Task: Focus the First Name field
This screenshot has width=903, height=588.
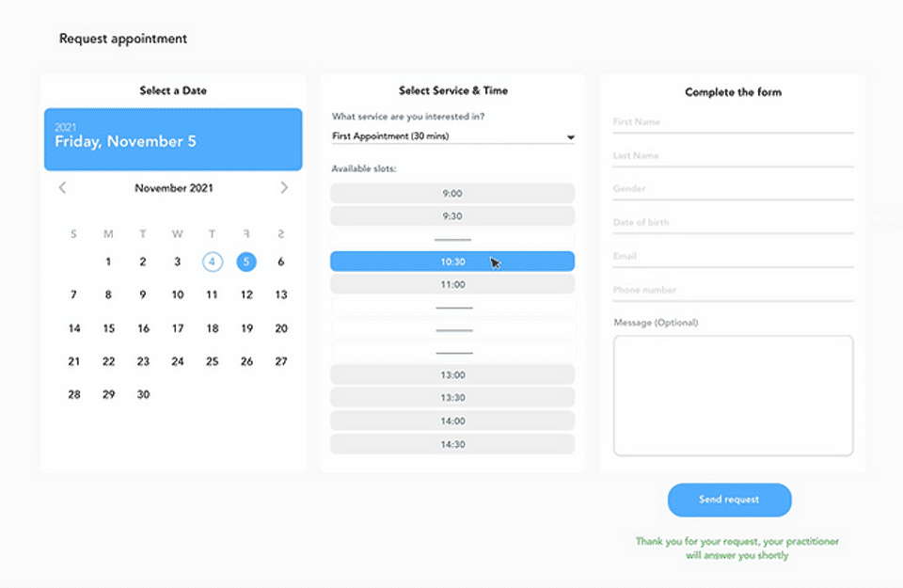Action: [733, 122]
